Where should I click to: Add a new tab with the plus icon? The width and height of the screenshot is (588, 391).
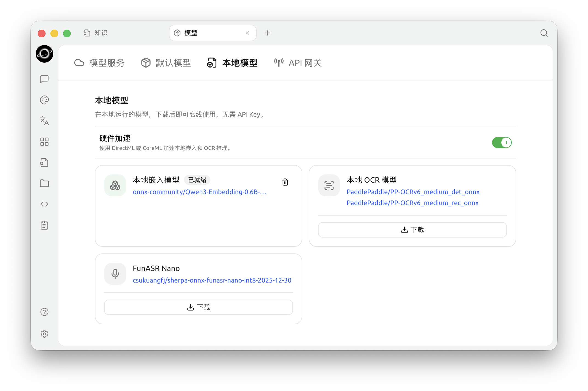coord(268,33)
